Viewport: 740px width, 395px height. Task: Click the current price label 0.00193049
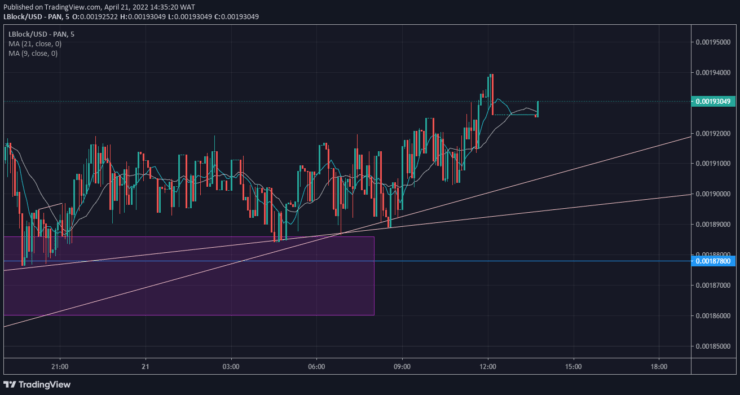tap(714, 101)
